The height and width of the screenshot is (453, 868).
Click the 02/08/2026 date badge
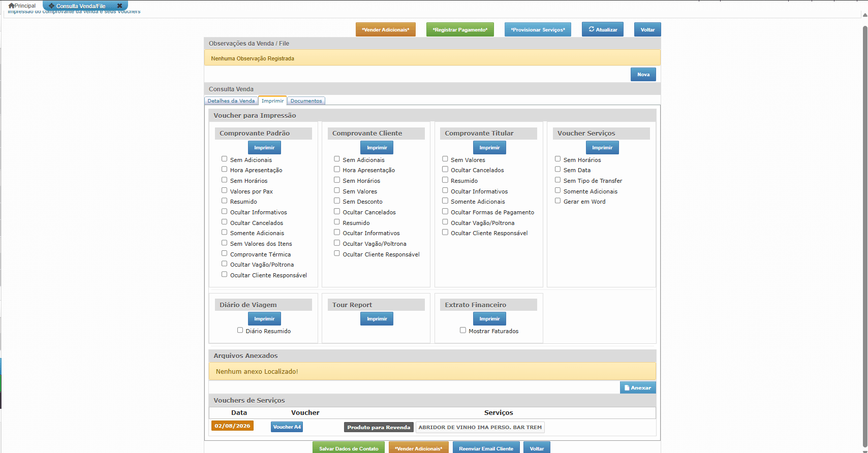click(232, 426)
